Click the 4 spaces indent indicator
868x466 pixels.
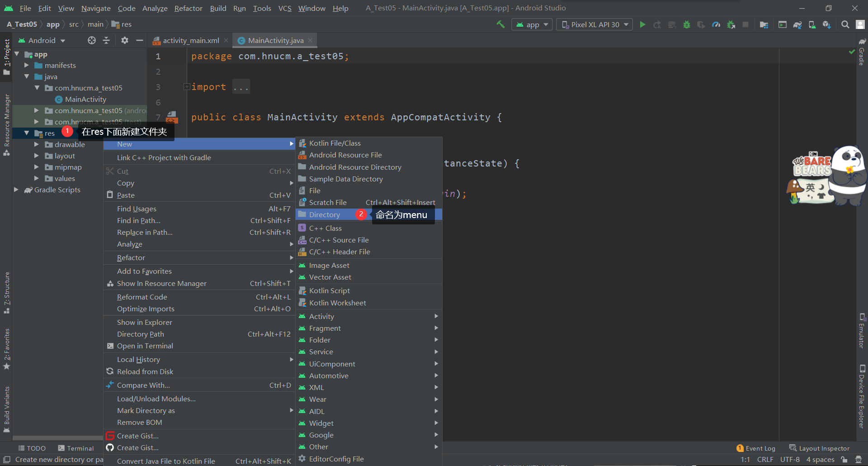(x=820, y=460)
